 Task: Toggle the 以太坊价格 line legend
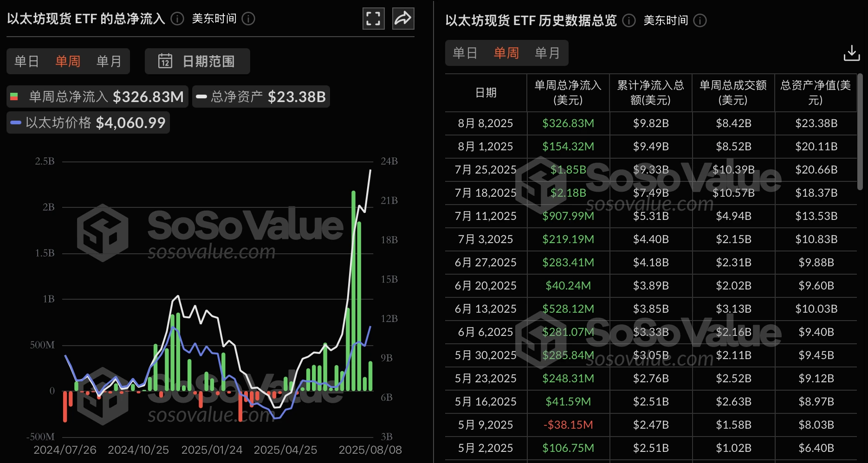88,123
